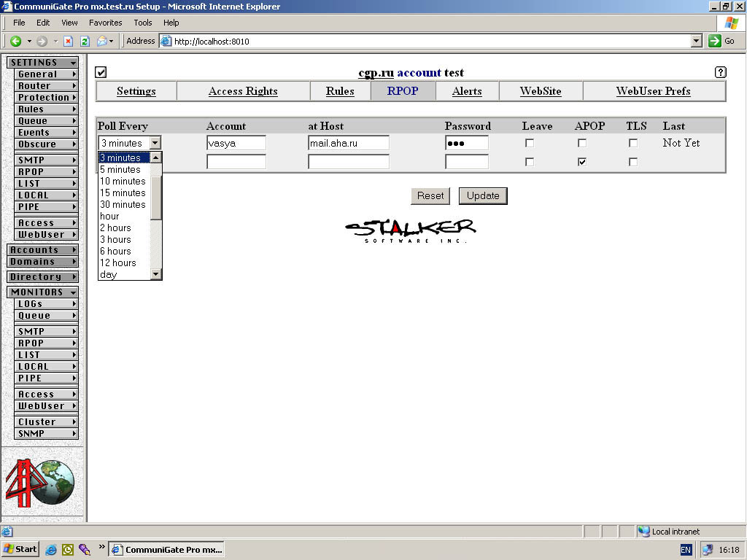Screen dimensions: 747x560
Task: Click the Golden Gate bridge logo
Action: coord(41,483)
